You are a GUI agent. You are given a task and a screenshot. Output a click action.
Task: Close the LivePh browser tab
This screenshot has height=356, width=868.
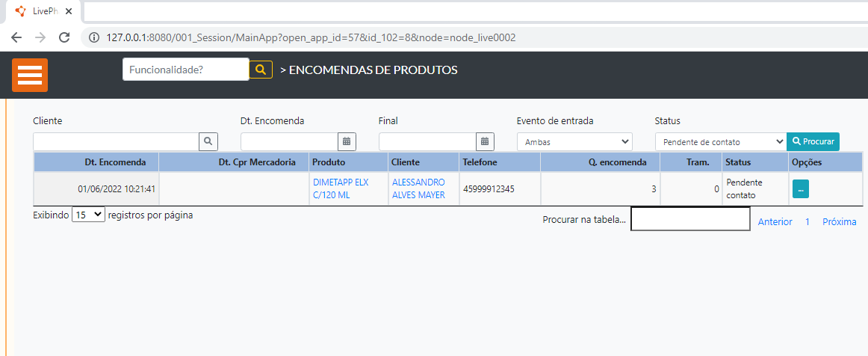(x=69, y=11)
